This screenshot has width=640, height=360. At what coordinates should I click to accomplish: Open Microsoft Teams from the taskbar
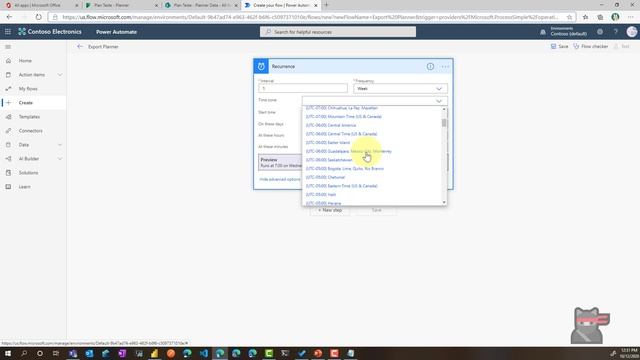click(73, 353)
